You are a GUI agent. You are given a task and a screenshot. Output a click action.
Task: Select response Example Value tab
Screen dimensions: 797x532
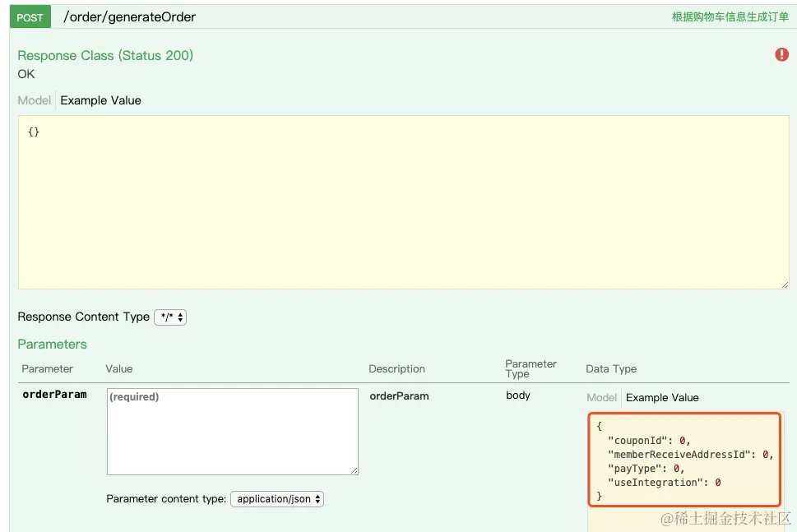pos(100,100)
